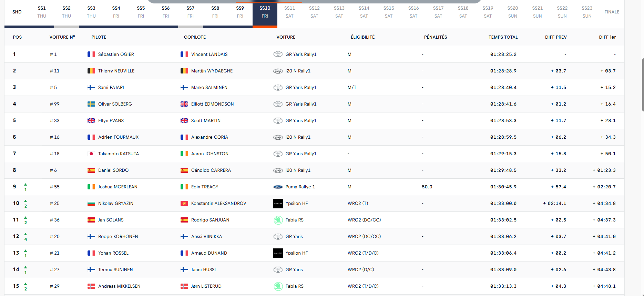Click the French flag beside Sébastien OGIER
Image resolution: width=644 pixels, height=296 pixels.
(x=91, y=54)
